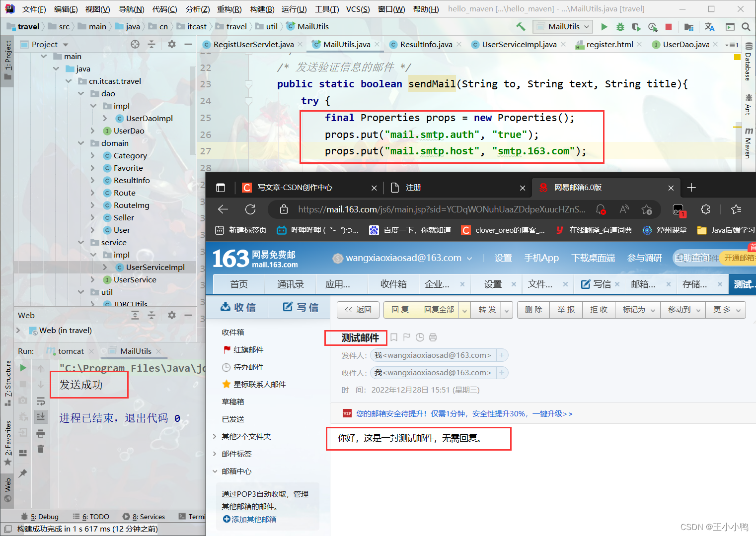Screen dimensions: 756x536
Task: Open 更多 actions dropdown
Action: [726, 310]
